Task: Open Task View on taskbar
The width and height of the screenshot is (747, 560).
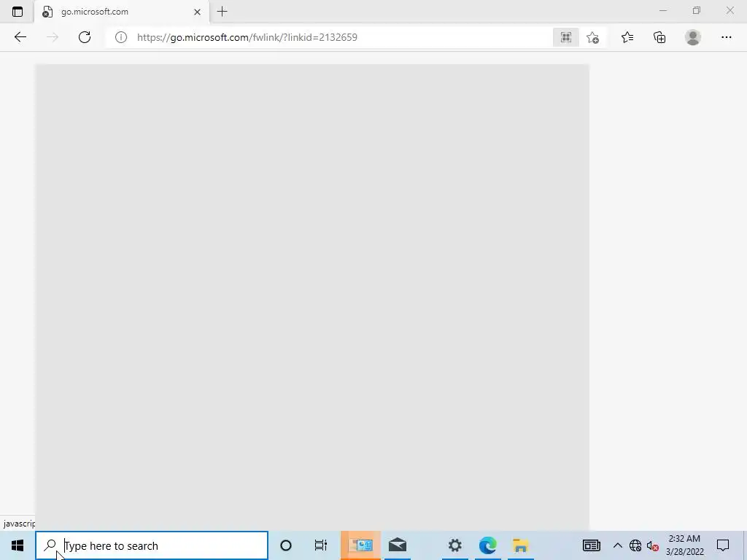Action: tap(321, 545)
